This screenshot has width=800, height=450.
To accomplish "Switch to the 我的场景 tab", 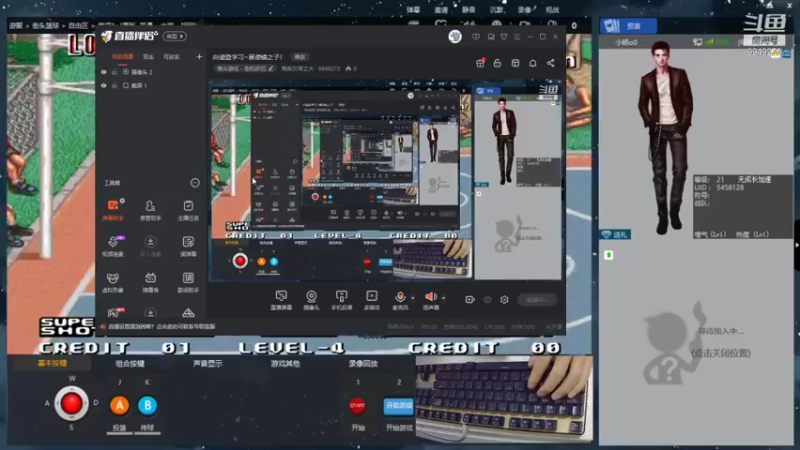I will coord(122,57).
